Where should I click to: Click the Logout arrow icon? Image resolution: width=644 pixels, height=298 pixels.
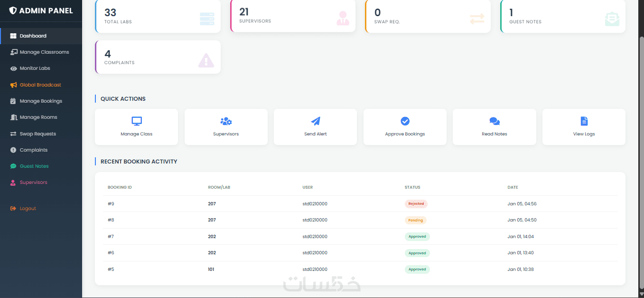[13, 209]
